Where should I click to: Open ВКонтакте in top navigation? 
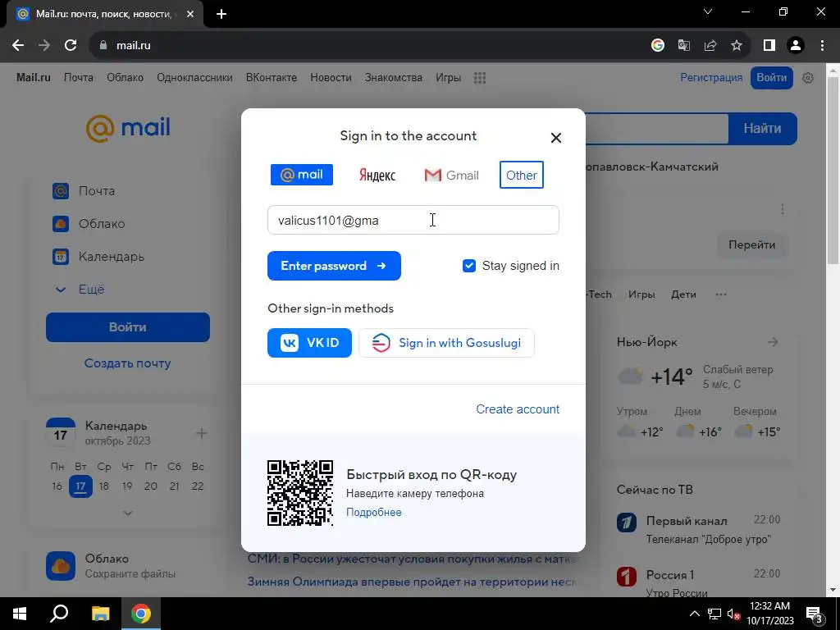(x=271, y=78)
